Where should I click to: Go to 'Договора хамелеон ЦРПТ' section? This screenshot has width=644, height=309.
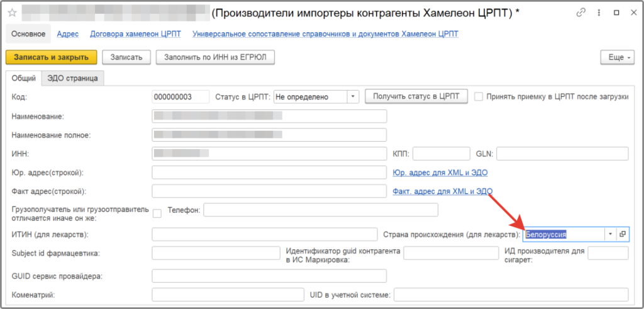(136, 34)
